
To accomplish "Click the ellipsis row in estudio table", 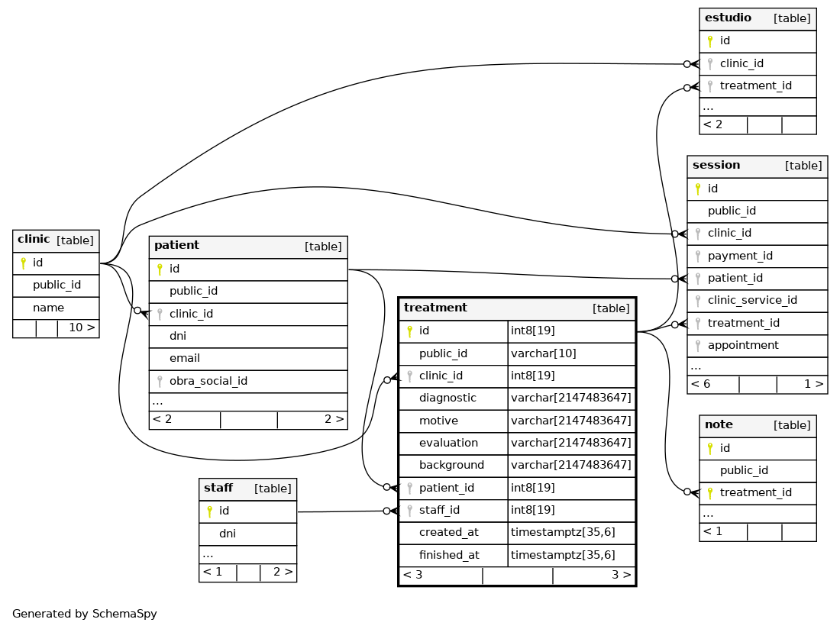I will click(x=758, y=107).
